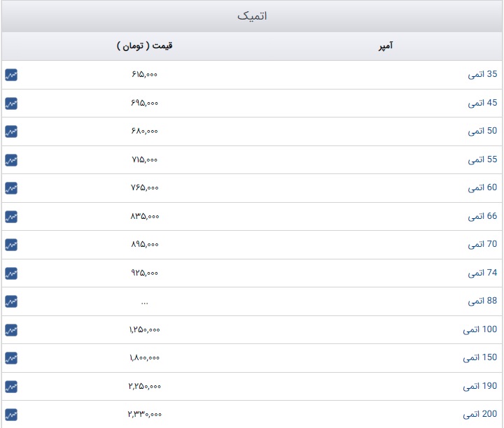
Task: Open price chart icon for 45 اتمی
Action: tap(11, 104)
